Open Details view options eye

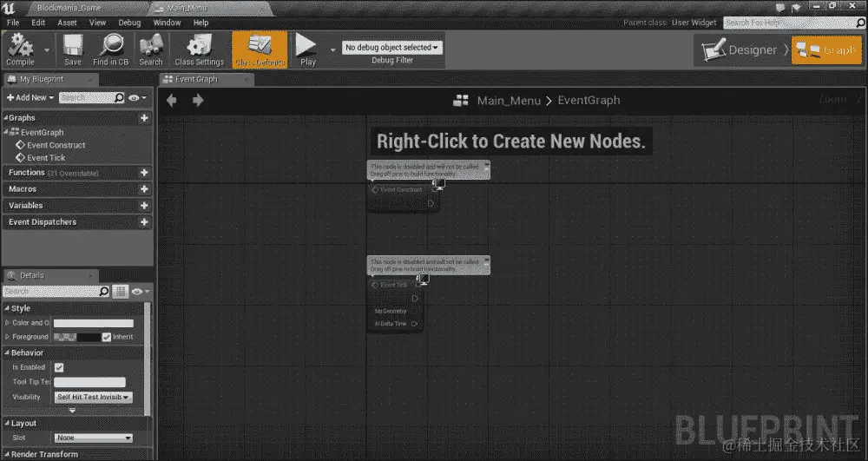tap(140, 291)
